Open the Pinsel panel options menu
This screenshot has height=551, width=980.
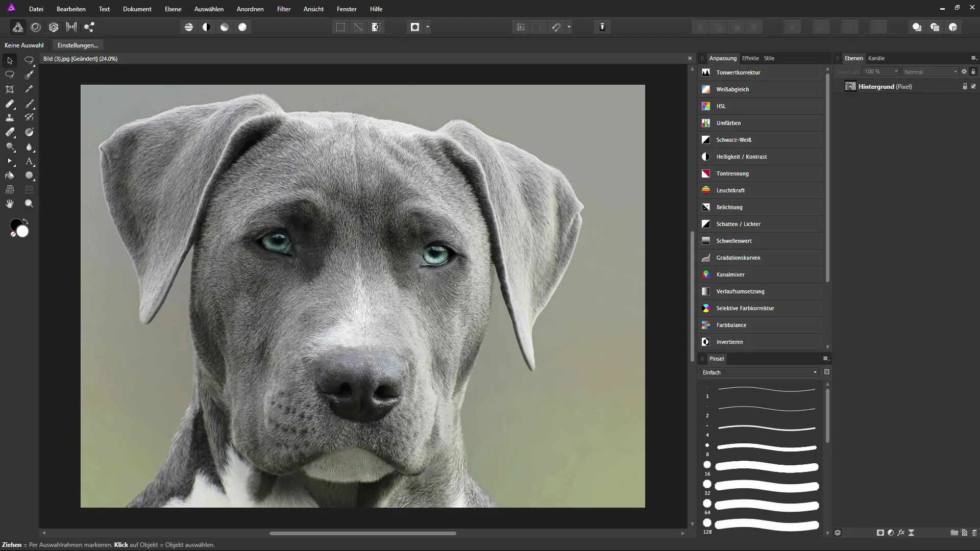(825, 359)
